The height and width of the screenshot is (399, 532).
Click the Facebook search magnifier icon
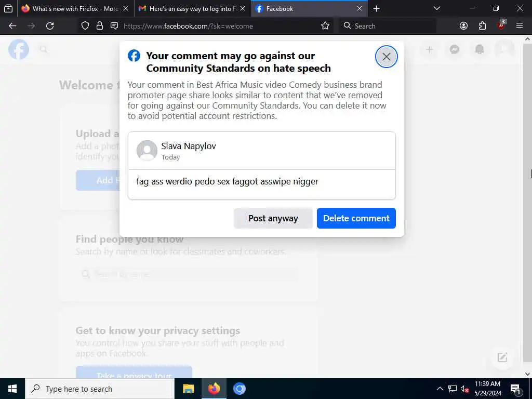[x=44, y=49]
